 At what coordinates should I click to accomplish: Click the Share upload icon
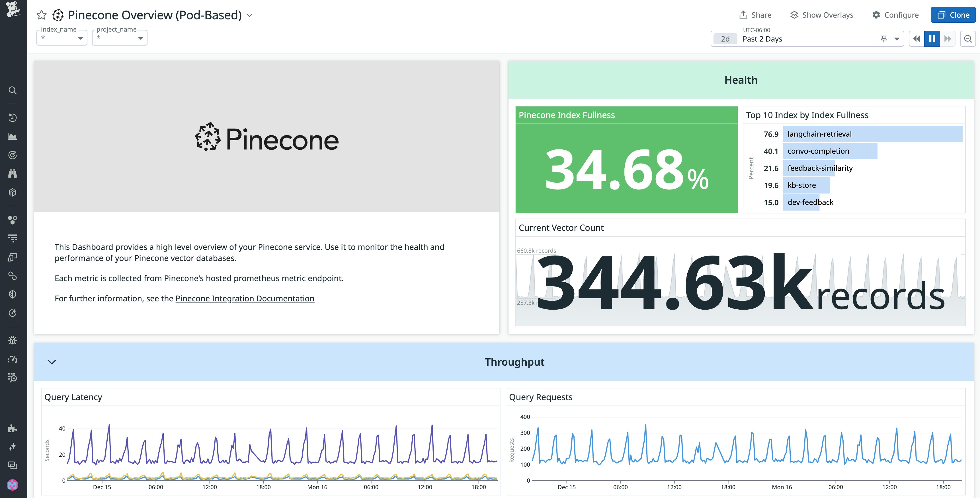744,15
